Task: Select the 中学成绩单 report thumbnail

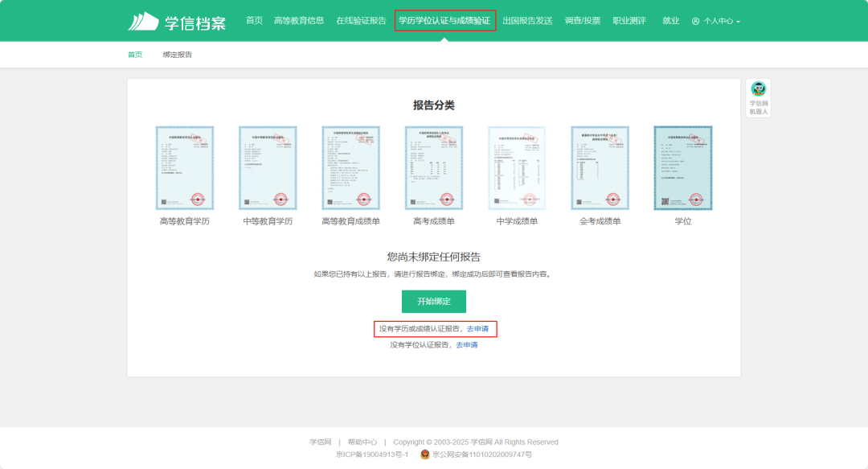Action: [517, 168]
